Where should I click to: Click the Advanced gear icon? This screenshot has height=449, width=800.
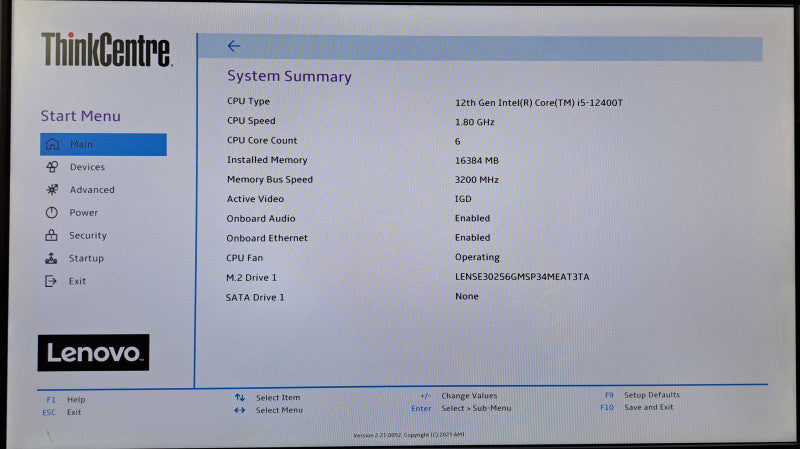pyautogui.click(x=52, y=189)
